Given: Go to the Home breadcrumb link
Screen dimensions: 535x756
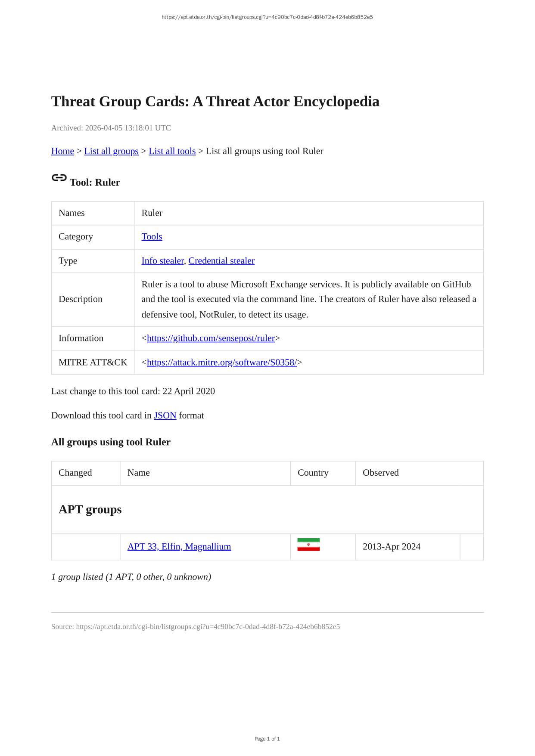Looking at the screenshot, I should click(x=62, y=151).
